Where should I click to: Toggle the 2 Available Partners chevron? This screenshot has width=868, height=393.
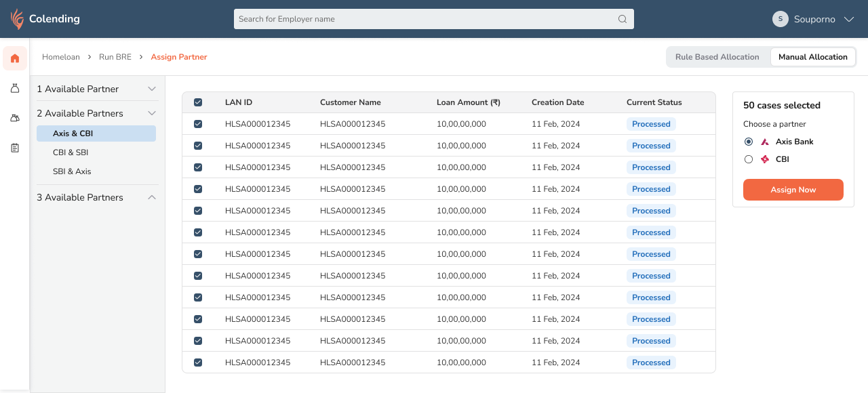click(152, 113)
